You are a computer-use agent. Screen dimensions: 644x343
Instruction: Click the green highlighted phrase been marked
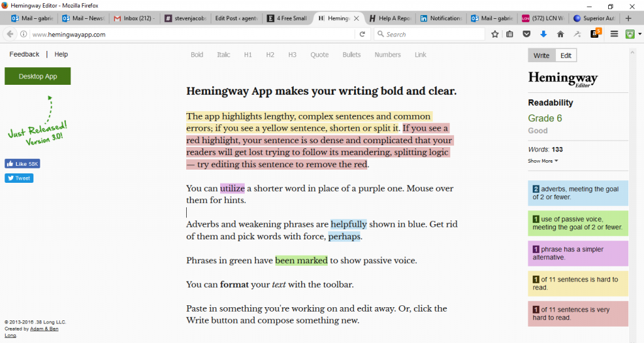301,261
